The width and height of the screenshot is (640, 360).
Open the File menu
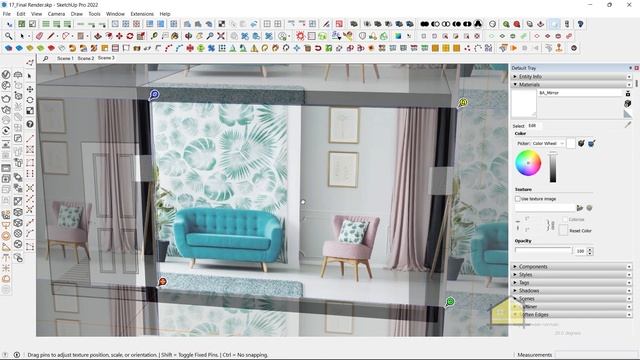pos(7,14)
